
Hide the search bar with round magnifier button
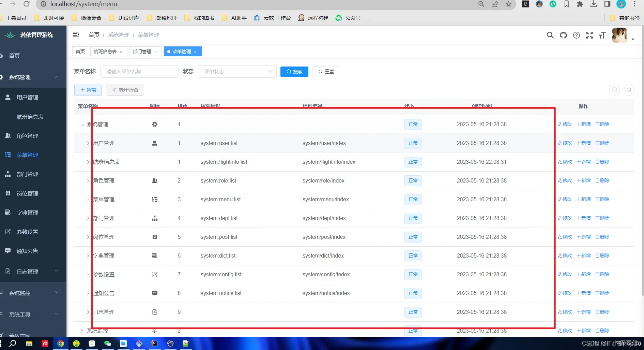[614, 90]
